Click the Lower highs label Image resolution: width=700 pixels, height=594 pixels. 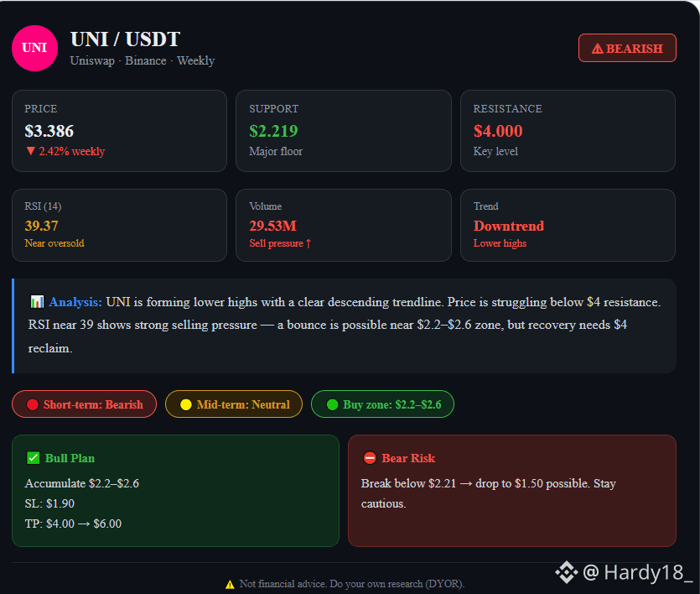(x=500, y=243)
